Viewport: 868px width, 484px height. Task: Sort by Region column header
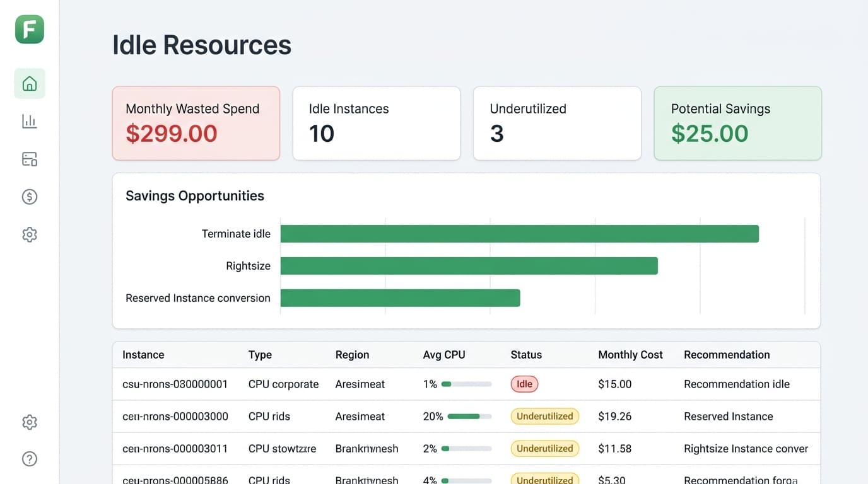[x=352, y=355]
